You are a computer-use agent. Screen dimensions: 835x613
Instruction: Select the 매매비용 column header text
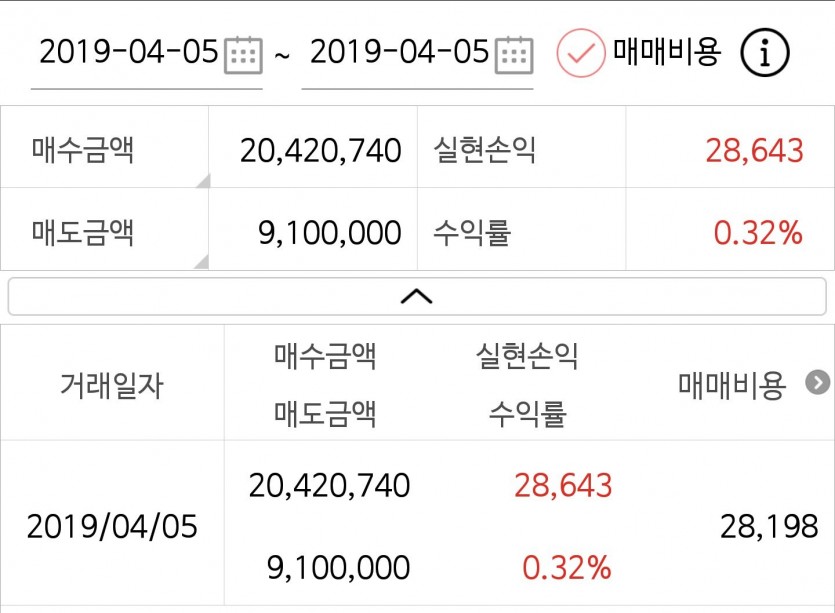coord(732,383)
